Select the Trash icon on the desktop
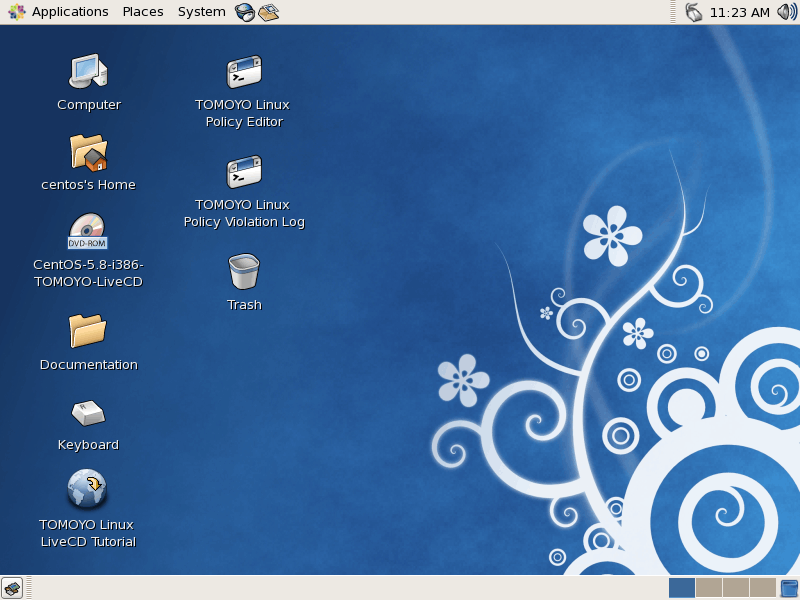This screenshot has height=600, width=800. coord(244,271)
